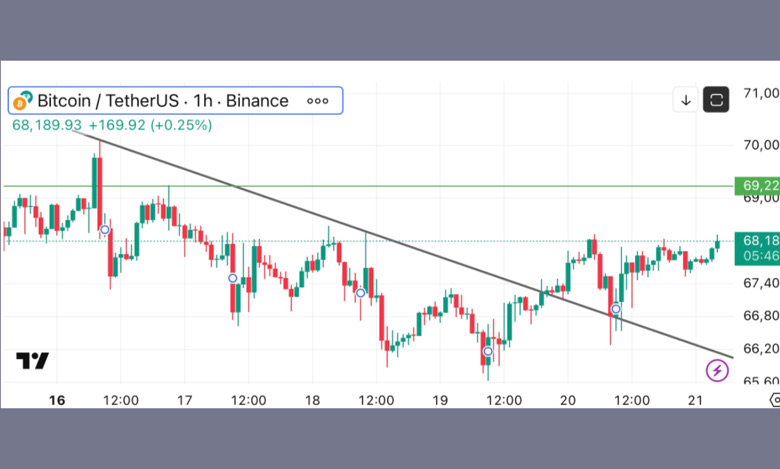Click the green 69,22 price label
The width and height of the screenshot is (780, 469).
coord(757,186)
